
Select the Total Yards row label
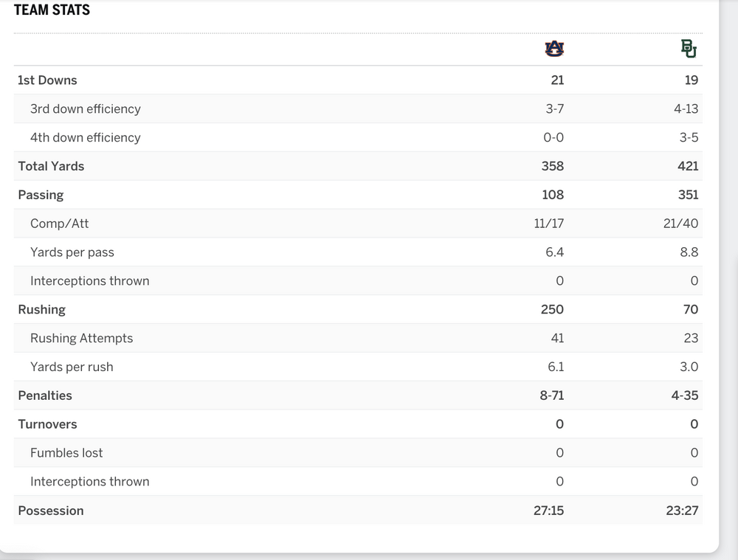pyautogui.click(x=51, y=167)
